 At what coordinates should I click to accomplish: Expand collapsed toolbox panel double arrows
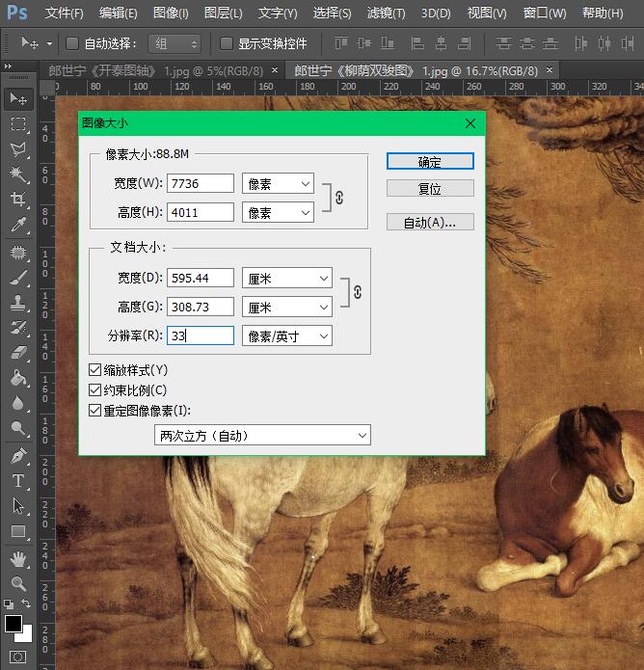coord(8,67)
